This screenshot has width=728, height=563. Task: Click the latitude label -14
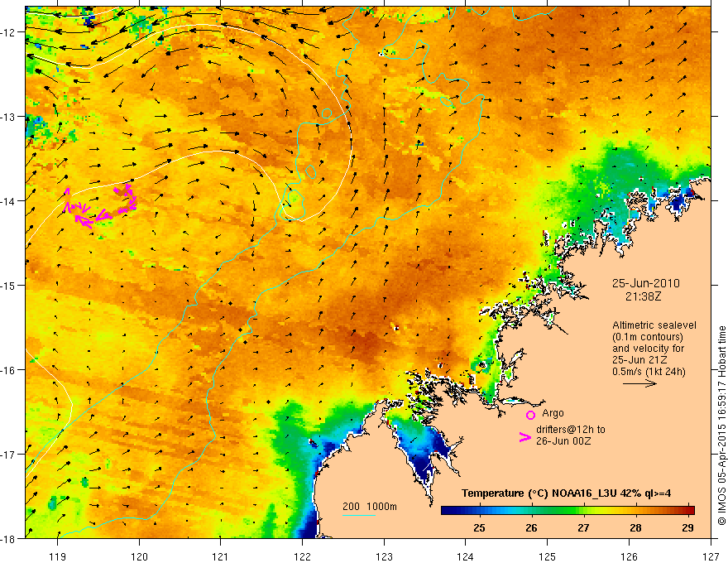click(9, 201)
